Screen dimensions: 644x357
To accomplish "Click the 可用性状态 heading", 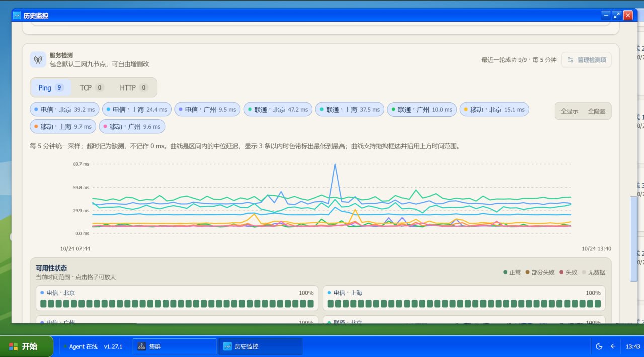I will [x=51, y=268].
